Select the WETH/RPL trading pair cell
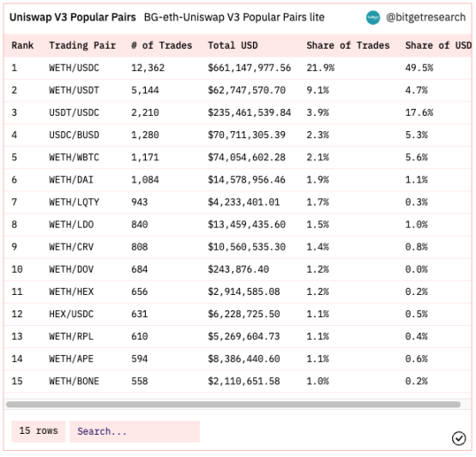The width and height of the screenshot is (476, 457). point(71,336)
